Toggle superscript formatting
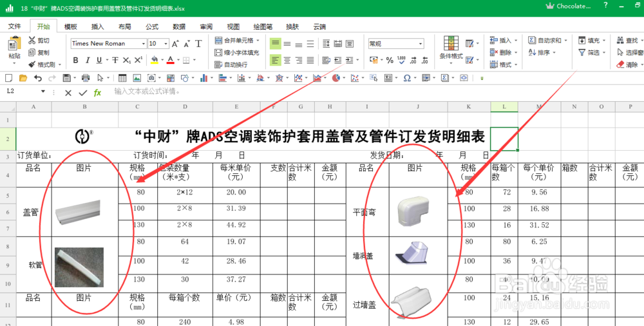 pos(138,61)
